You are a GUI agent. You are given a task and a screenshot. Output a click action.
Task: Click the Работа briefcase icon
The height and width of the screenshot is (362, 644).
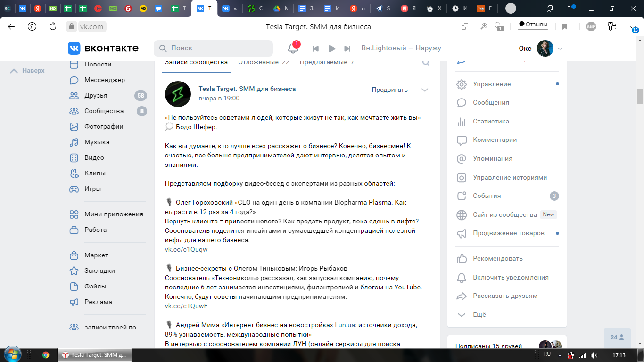[74, 230]
